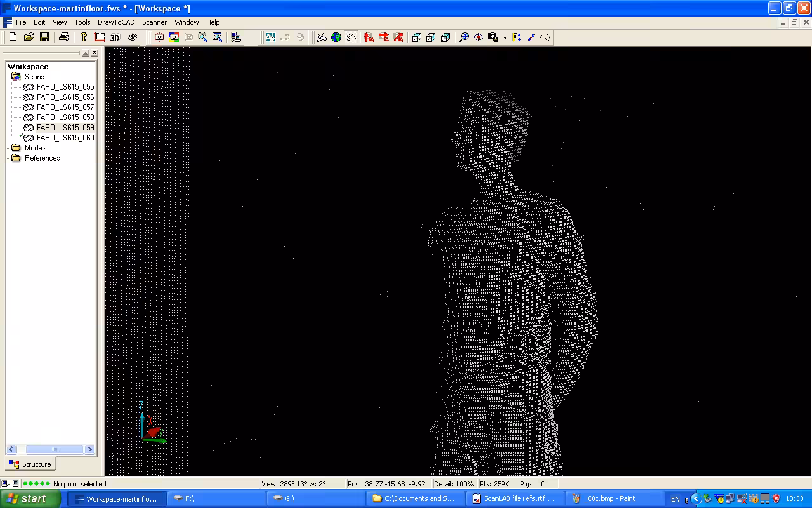Click the panel pin auto-hide button
812x508 pixels.
point(86,53)
